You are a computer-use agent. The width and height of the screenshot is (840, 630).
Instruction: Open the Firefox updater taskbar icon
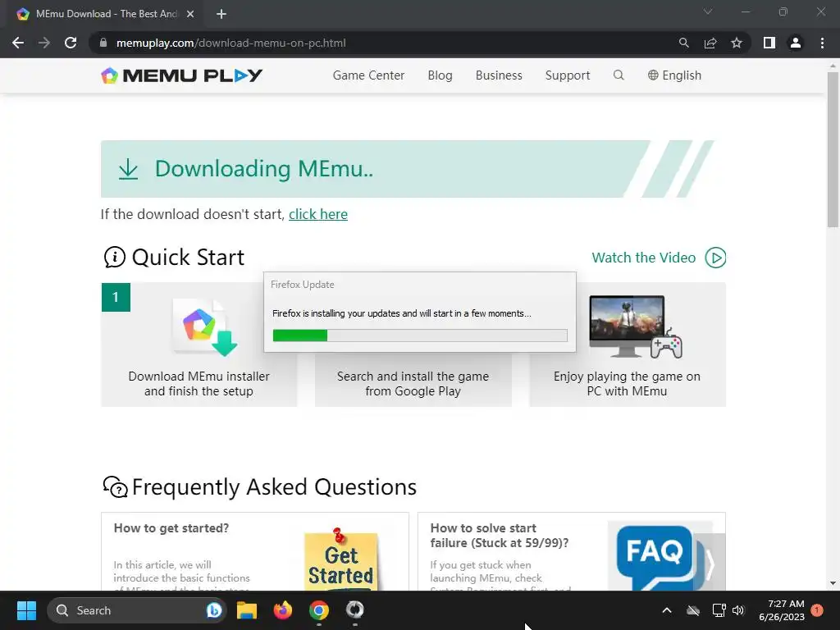tap(354, 609)
